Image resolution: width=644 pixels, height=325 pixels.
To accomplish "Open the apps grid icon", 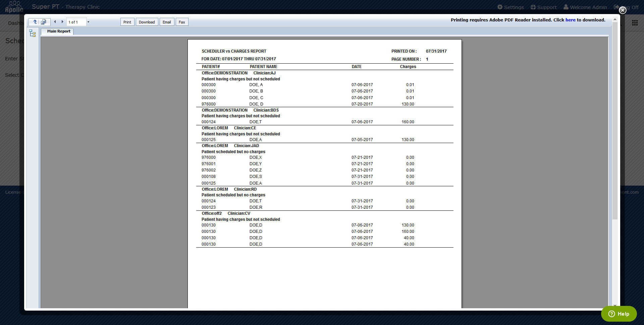I will [635, 23].
